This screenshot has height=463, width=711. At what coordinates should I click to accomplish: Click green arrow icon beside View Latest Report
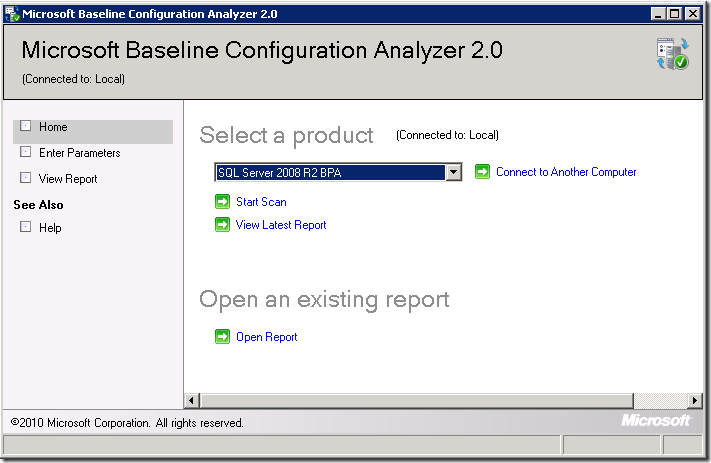pyautogui.click(x=222, y=225)
